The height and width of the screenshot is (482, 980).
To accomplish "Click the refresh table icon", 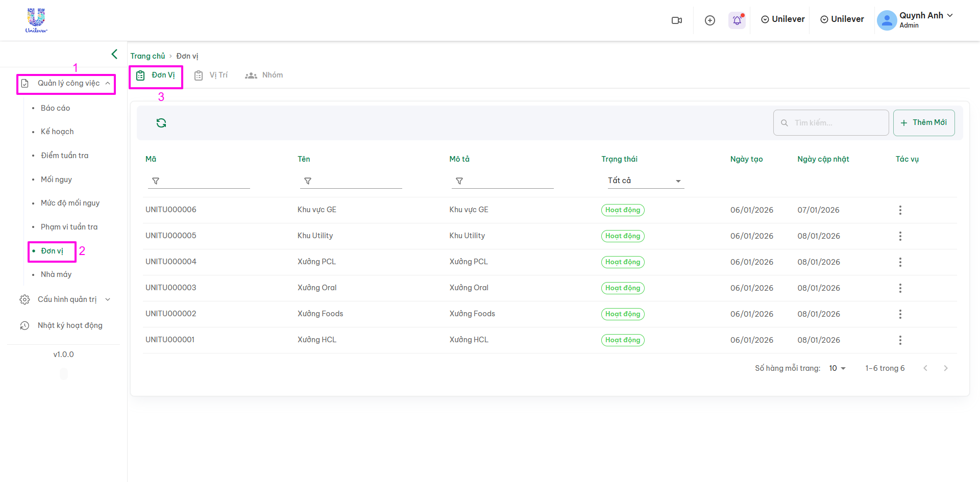I will 161,123.
